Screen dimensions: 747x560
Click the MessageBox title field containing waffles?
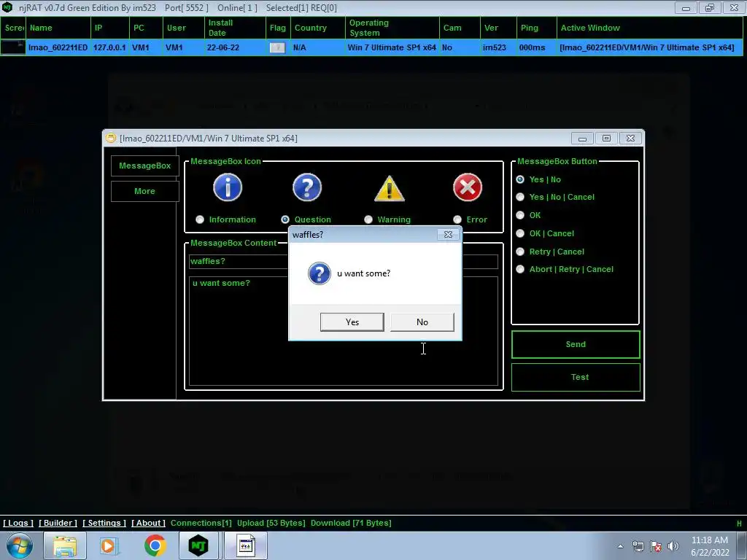344,262
